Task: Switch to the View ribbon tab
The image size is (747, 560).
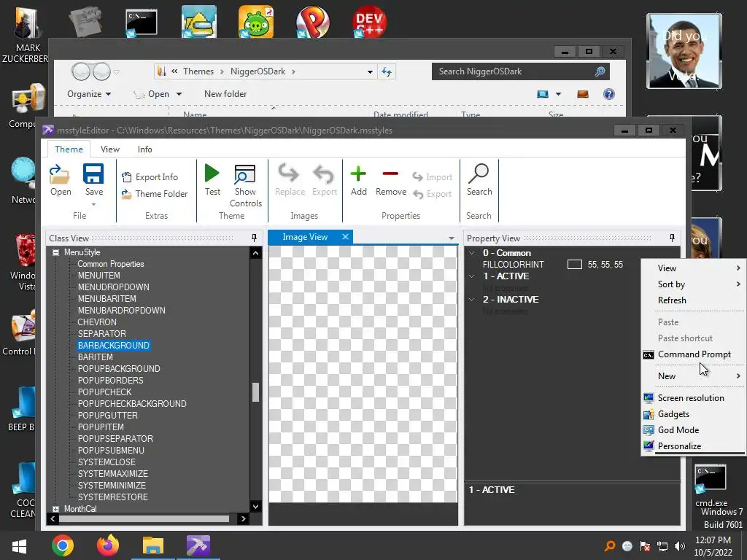Action: point(110,149)
